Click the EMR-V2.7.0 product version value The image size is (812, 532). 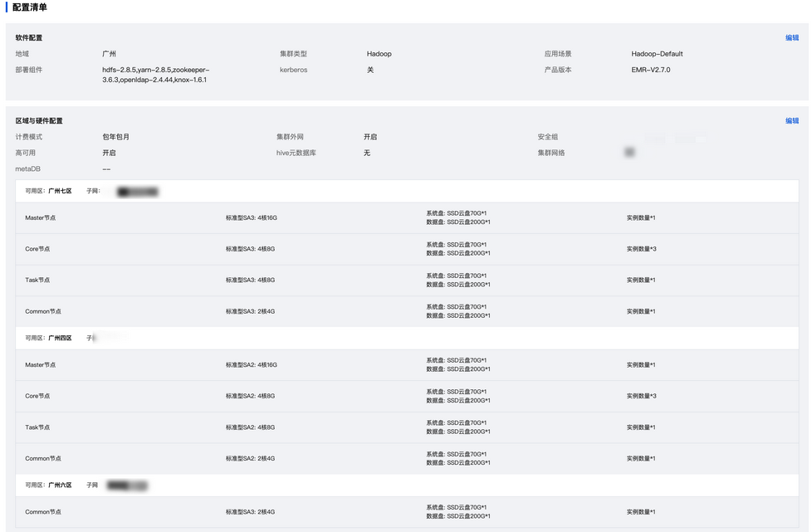(650, 70)
